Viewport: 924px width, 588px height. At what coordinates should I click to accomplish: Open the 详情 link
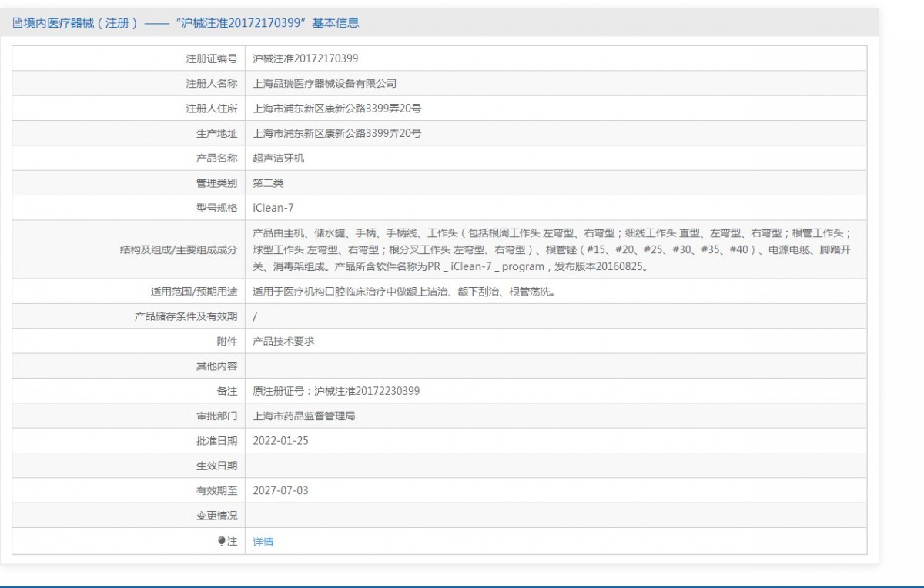[x=263, y=542]
